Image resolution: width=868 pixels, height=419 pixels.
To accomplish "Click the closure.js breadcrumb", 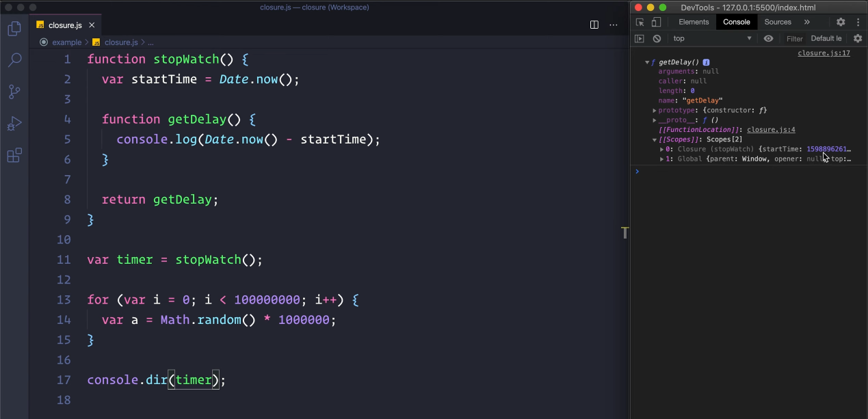I will tap(120, 42).
